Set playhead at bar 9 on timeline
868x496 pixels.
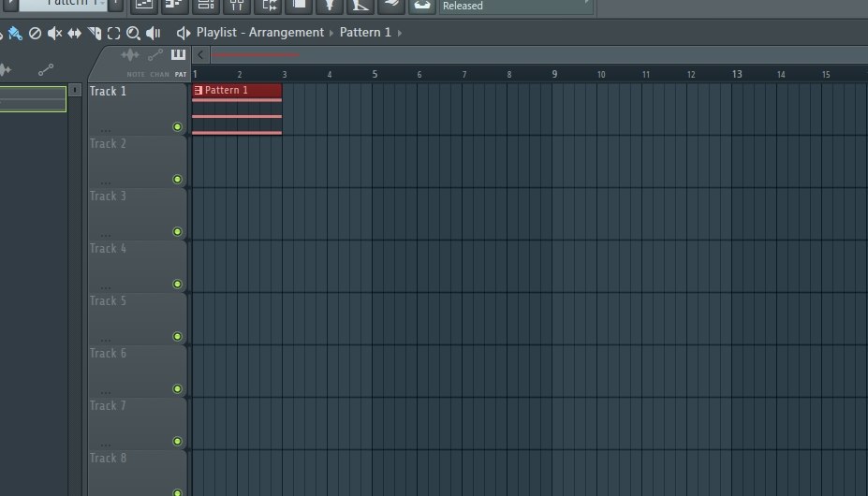pyautogui.click(x=554, y=74)
